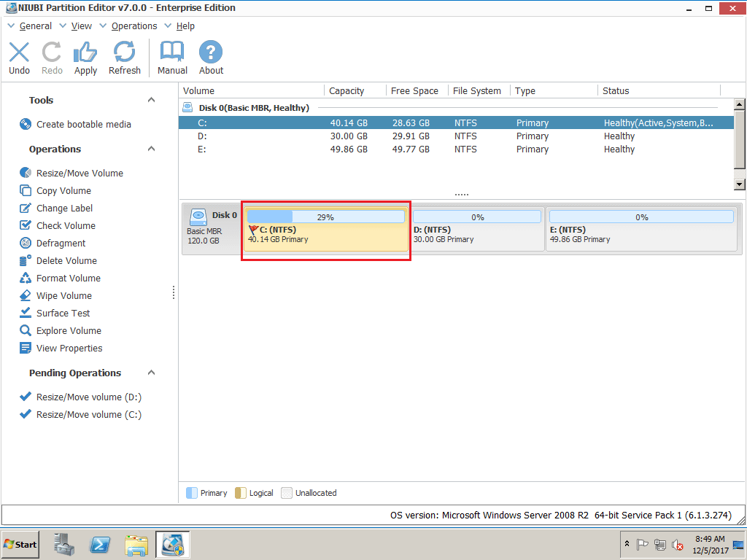This screenshot has width=747, height=560.
Task: Open Server Manager from the taskbar
Action: tap(64, 544)
